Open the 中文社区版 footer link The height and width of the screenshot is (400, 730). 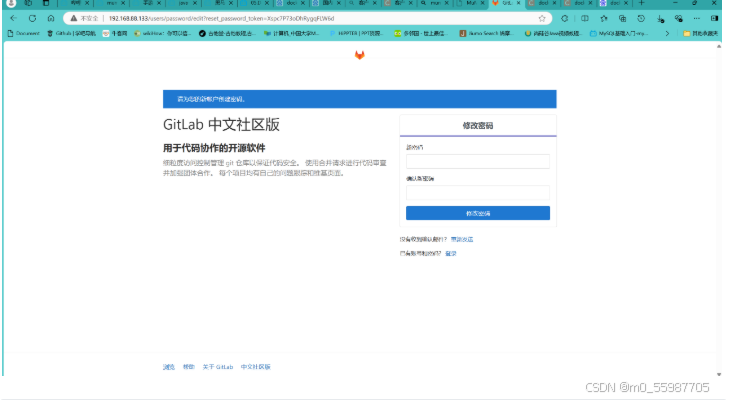(x=255, y=367)
